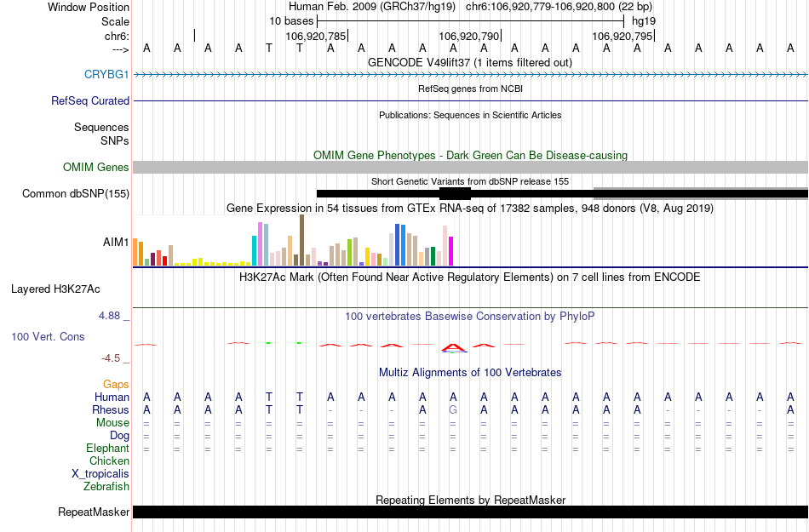Open Publications: Sequences in Scientific Articles title
Viewport: 809px width, 532px height.
click(x=470, y=116)
